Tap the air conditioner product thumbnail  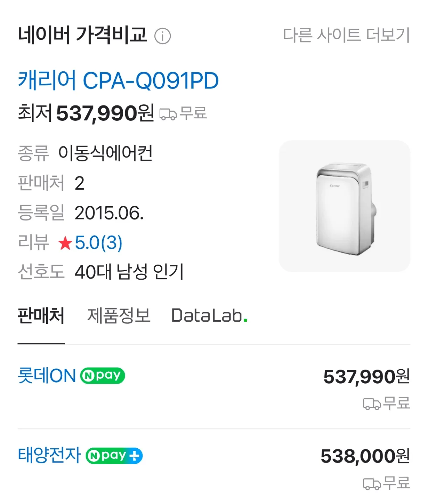coord(344,206)
